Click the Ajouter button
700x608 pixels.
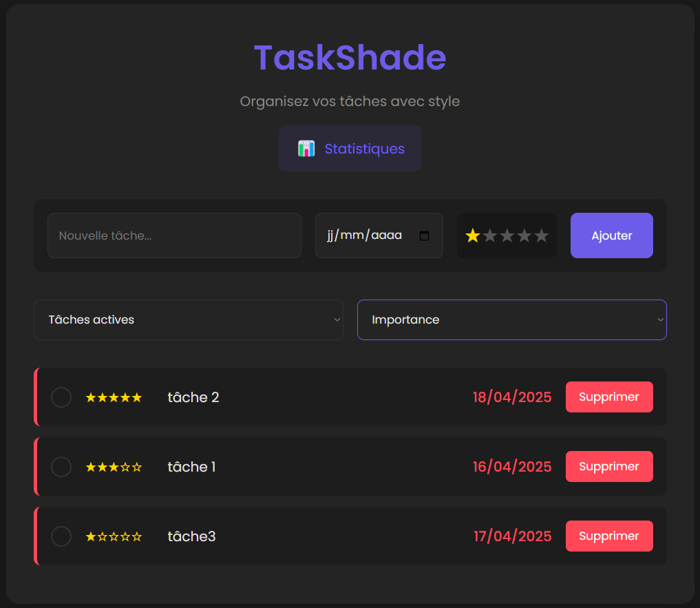(x=611, y=235)
